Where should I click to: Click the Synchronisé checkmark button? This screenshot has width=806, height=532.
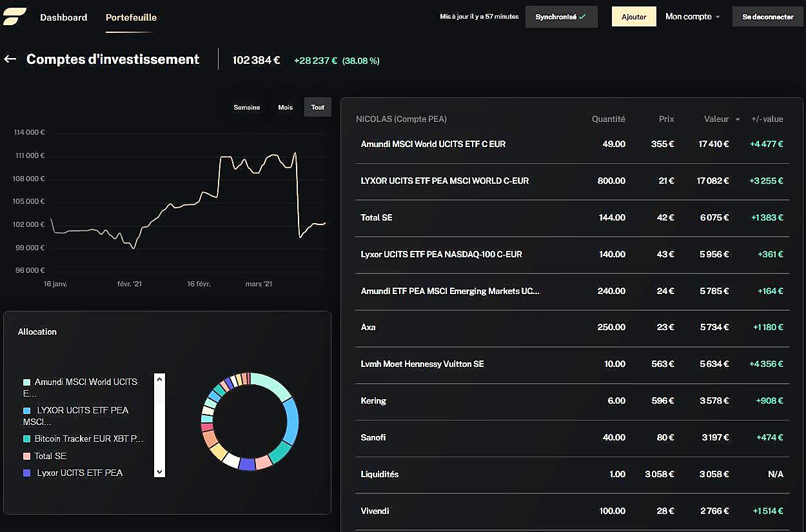[x=561, y=17]
